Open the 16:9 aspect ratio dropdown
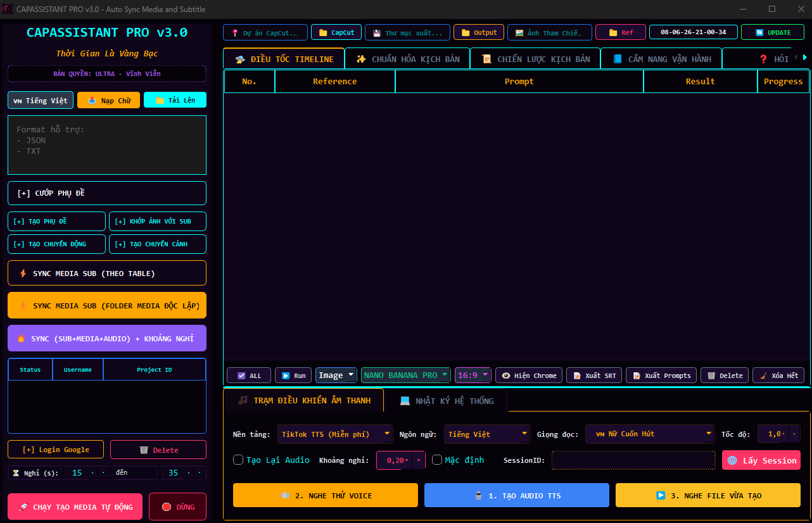 [473, 375]
